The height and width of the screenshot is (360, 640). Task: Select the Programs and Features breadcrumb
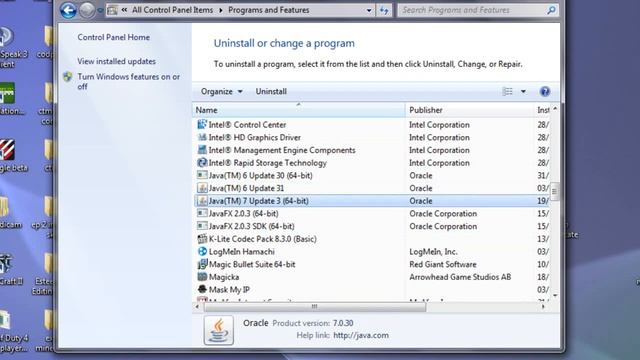pyautogui.click(x=269, y=10)
